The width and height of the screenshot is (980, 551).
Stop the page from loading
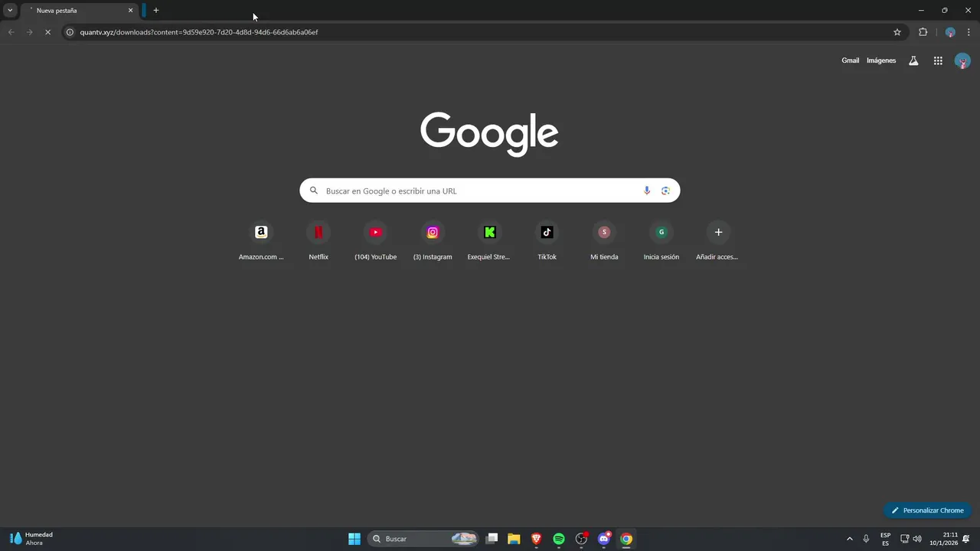pyautogui.click(x=48, y=32)
